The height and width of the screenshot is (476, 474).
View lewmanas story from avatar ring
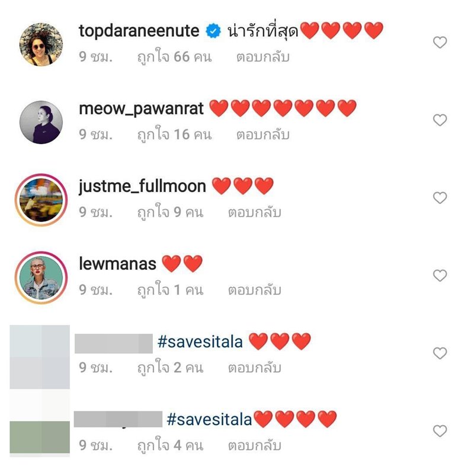(x=41, y=277)
